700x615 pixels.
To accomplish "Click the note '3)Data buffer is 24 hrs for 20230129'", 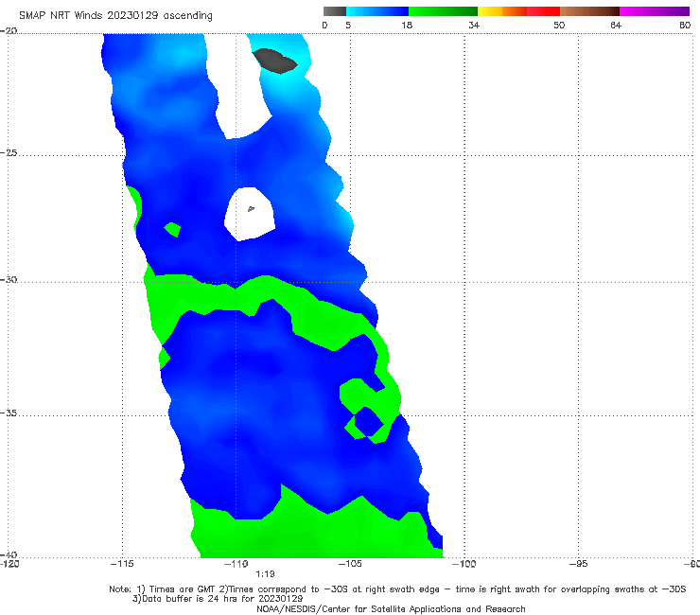I will click(x=218, y=599).
